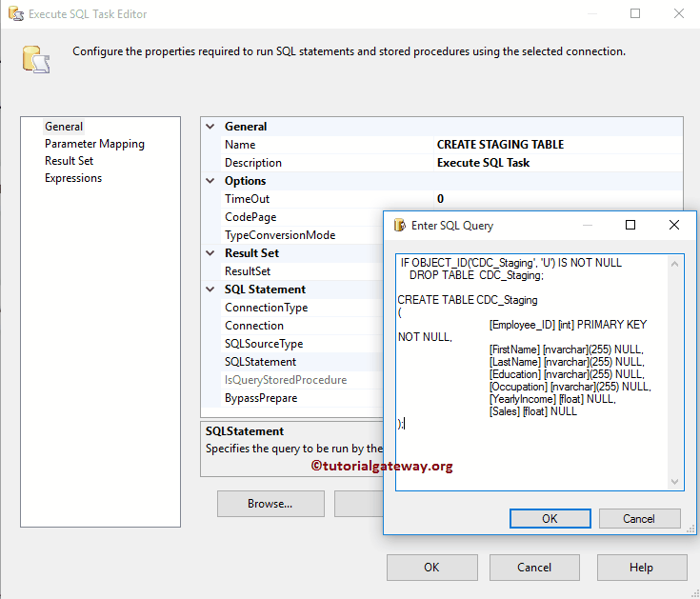
Task: Open the General page in left pane
Action: [x=64, y=127]
